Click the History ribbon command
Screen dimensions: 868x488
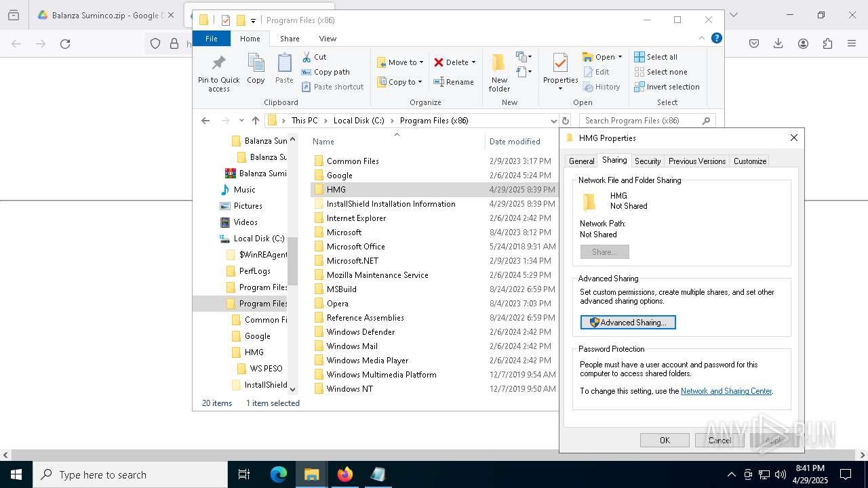click(x=601, y=87)
